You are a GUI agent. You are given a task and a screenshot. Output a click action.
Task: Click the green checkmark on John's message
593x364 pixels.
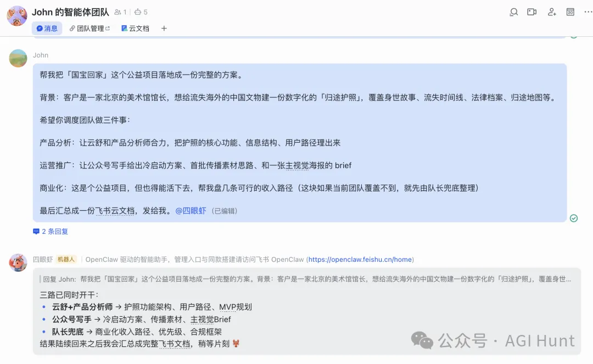coord(573,218)
